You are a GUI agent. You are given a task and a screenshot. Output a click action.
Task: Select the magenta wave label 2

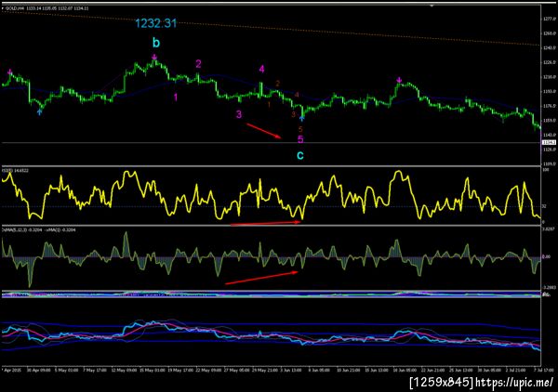coord(198,64)
